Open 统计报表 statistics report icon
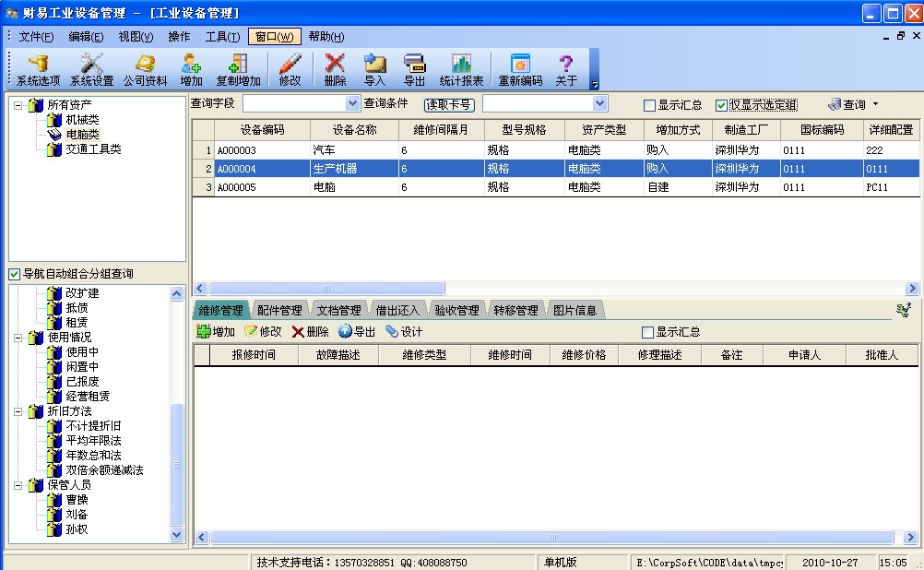This screenshot has width=924, height=570. click(x=461, y=70)
